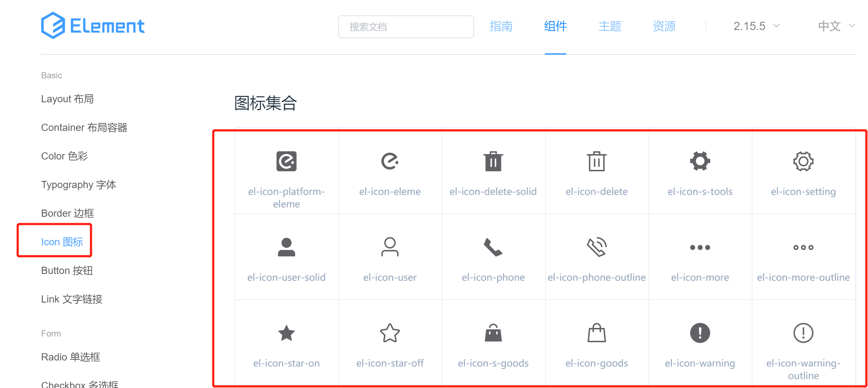Image resolution: width=868 pixels, height=388 pixels.
Task: Switch to the 指南 guide tab
Action: [501, 26]
